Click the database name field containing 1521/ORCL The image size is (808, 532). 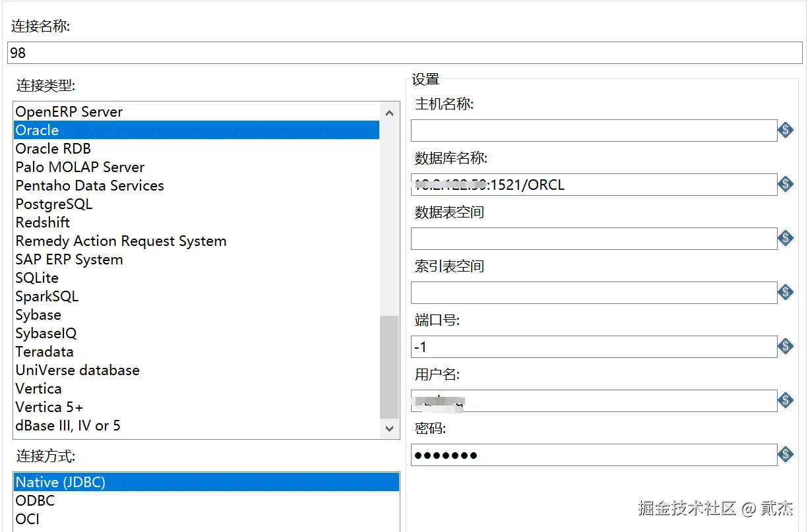tap(594, 185)
